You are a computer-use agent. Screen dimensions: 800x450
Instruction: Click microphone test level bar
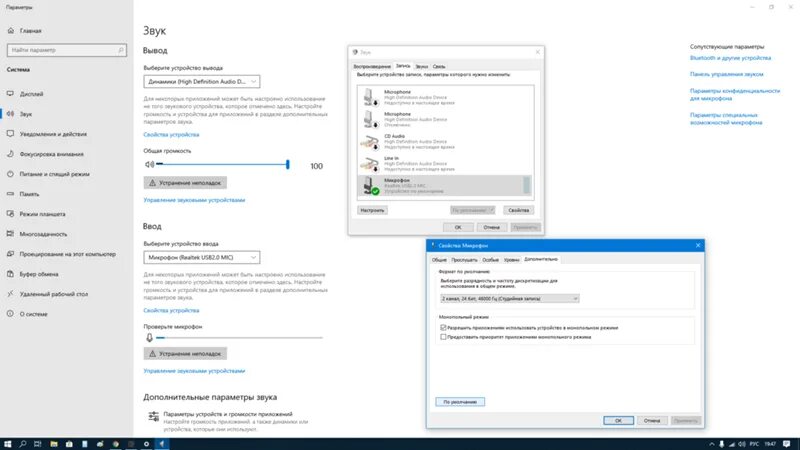coord(239,338)
